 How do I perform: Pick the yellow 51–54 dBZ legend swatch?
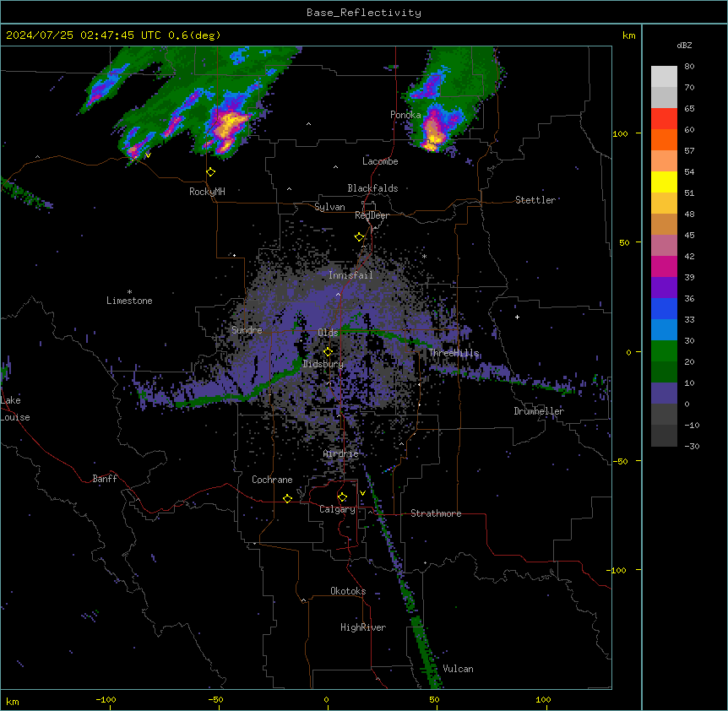664,182
